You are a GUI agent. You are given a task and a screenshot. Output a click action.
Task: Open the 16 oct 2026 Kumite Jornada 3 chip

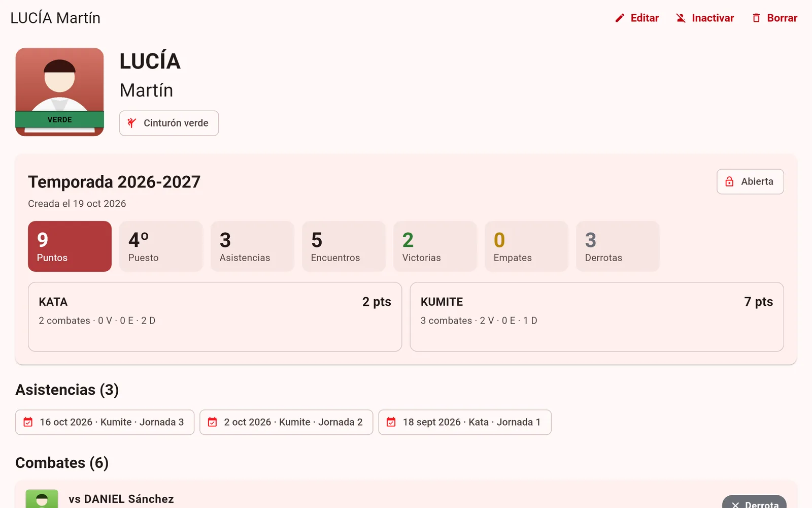[105, 422]
